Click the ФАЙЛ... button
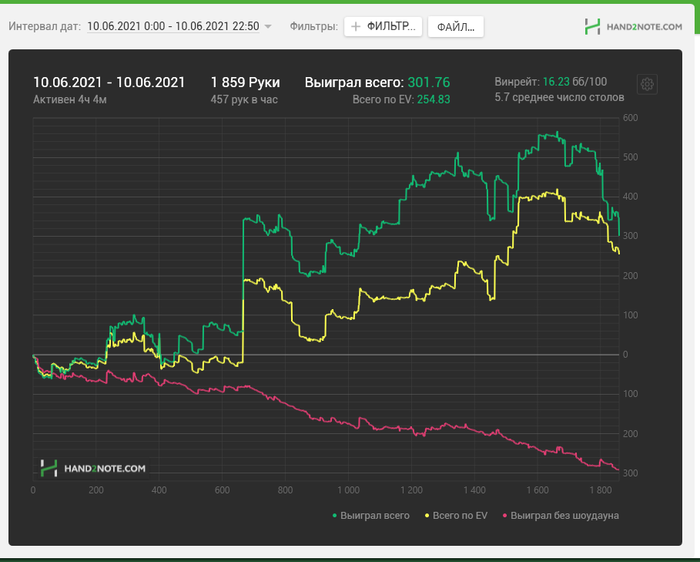This screenshot has width=700, height=562. coord(455,27)
